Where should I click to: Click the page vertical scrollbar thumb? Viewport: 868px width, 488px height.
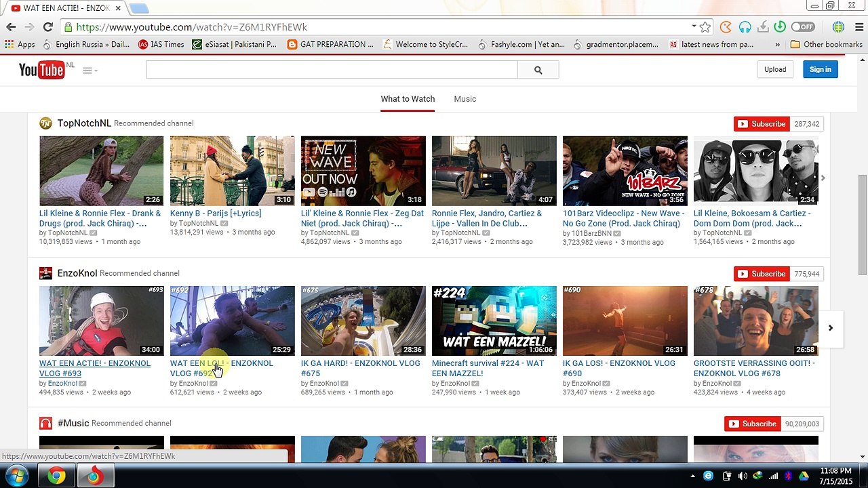coord(862,225)
